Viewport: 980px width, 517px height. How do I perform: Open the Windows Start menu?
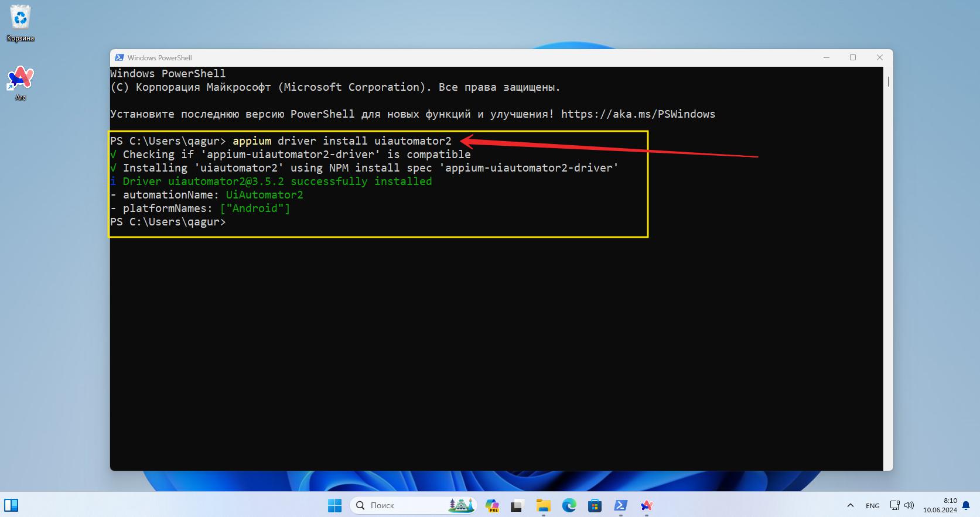click(335, 505)
